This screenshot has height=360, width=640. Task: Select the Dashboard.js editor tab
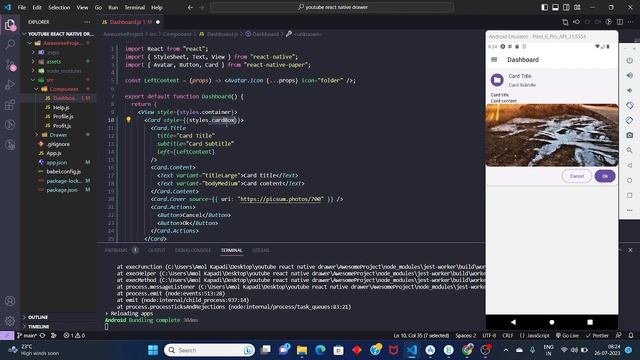[130, 22]
